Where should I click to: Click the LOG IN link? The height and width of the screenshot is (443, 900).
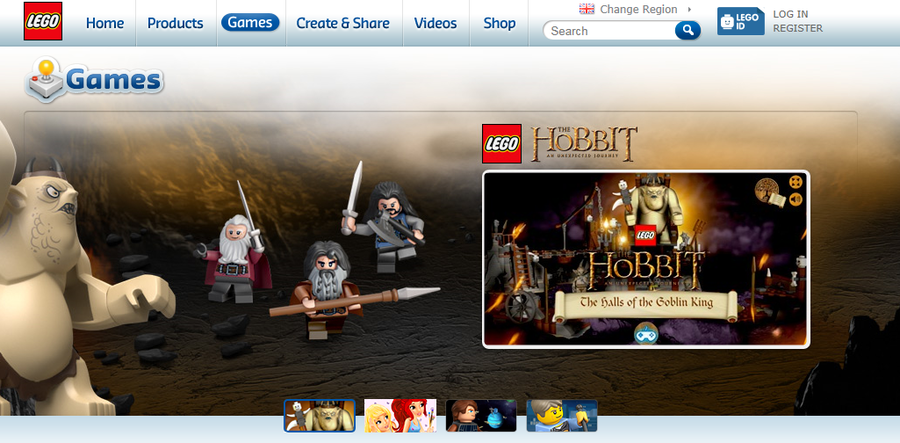click(x=790, y=14)
